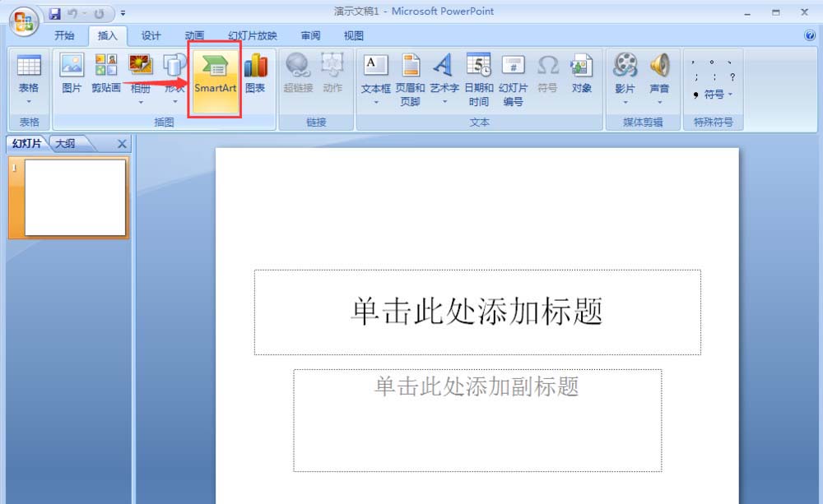Expand the 相册 dropdown arrow
Screen dimensions: 823x504
(140, 102)
